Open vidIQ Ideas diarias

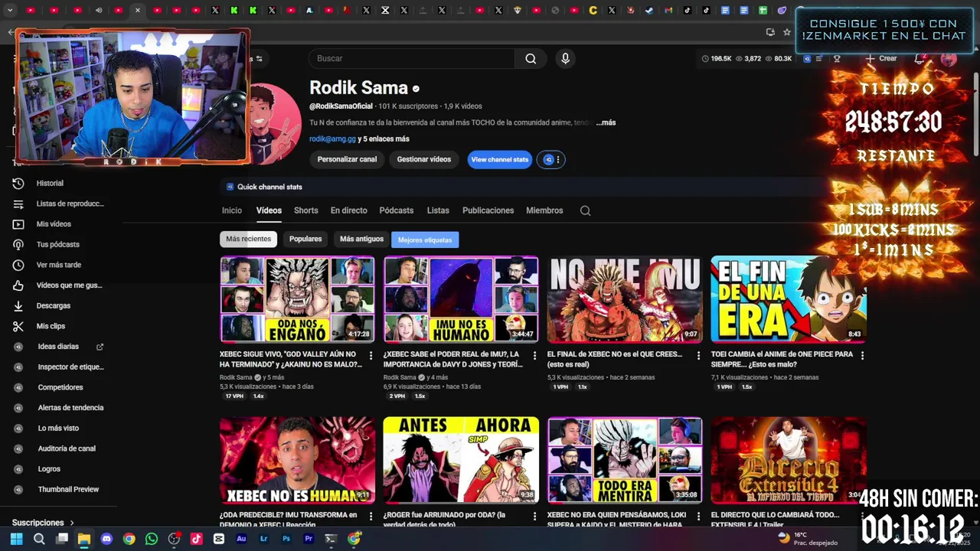click(58, 347)
